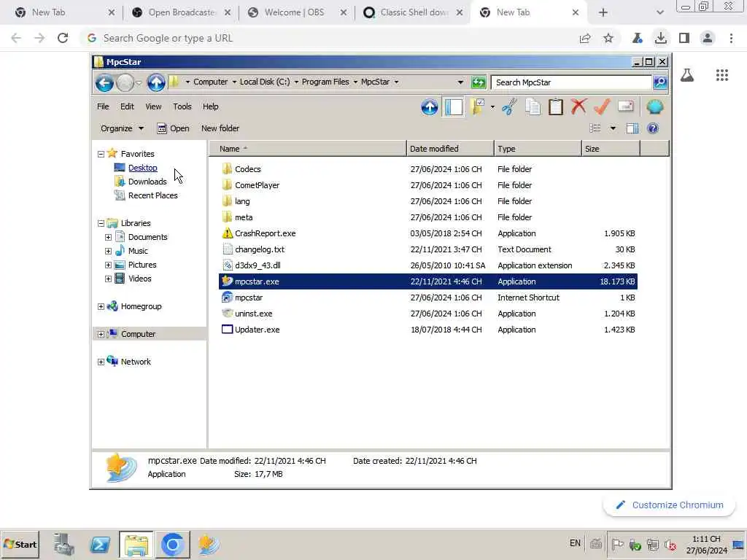747x560 pixels.
Task: Open PowerShell from the taskbar
Action: (99, 544)
